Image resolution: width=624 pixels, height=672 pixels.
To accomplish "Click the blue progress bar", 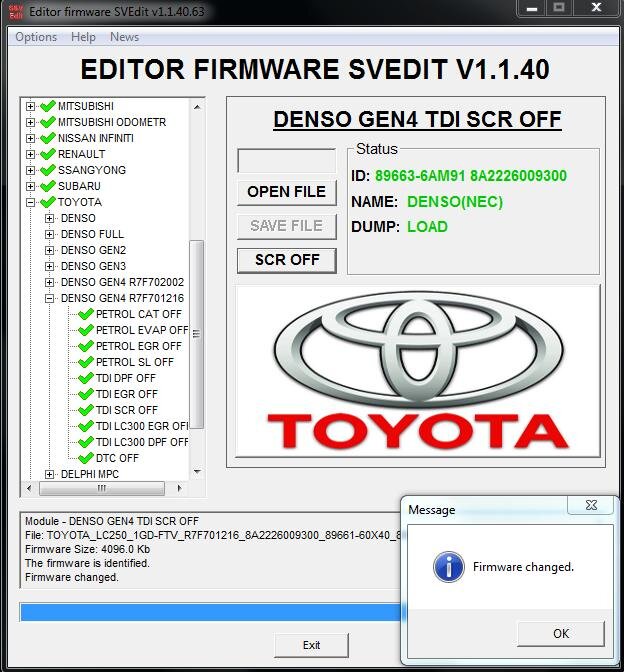I will coord(212,612).
